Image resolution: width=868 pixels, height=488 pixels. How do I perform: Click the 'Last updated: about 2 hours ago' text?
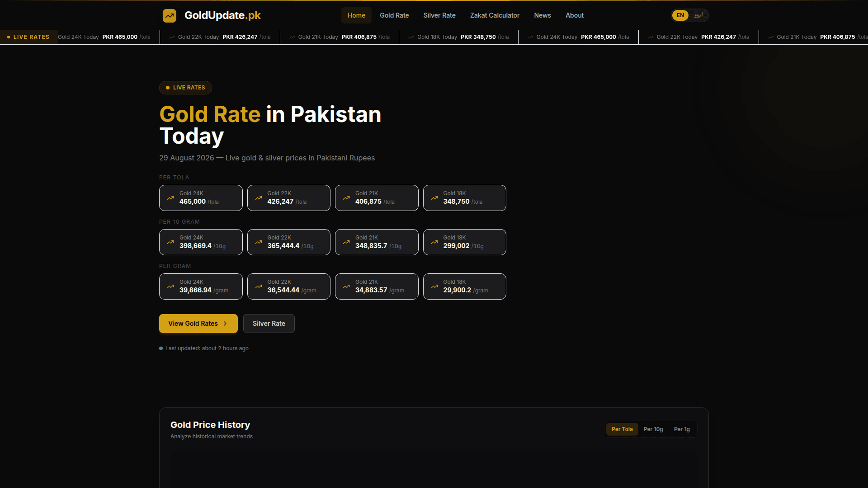[x=207, y=348]
